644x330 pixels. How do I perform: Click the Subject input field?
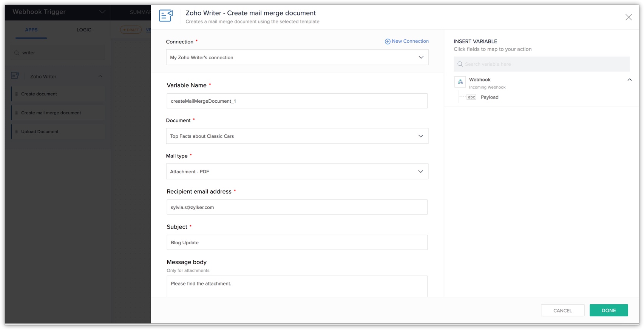(x=297, y=242)
